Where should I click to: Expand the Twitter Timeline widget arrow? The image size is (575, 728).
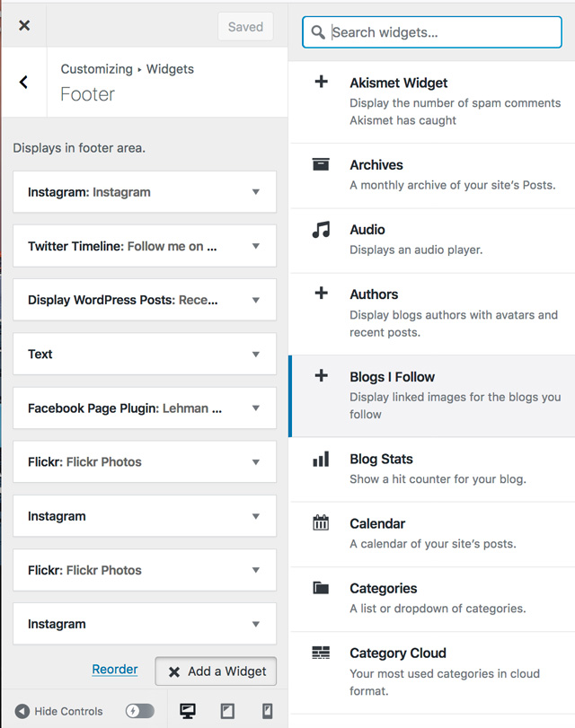[x=256, y=246]
